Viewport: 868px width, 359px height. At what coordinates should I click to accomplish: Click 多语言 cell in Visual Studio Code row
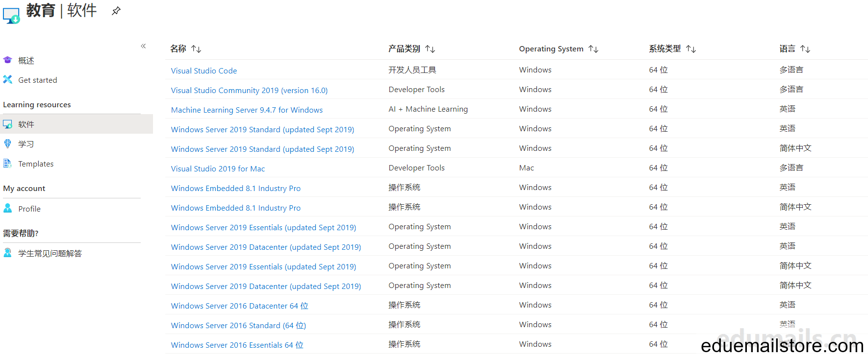(x=791, y=70)
